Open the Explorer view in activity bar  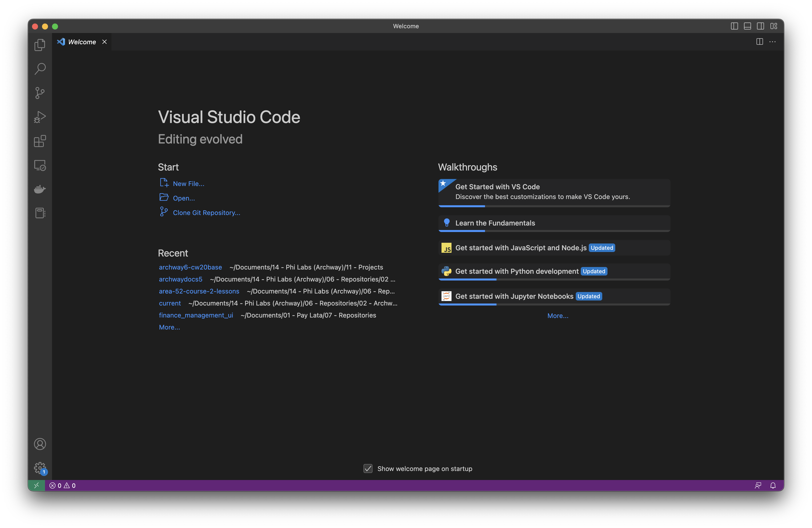coord(40,45)
